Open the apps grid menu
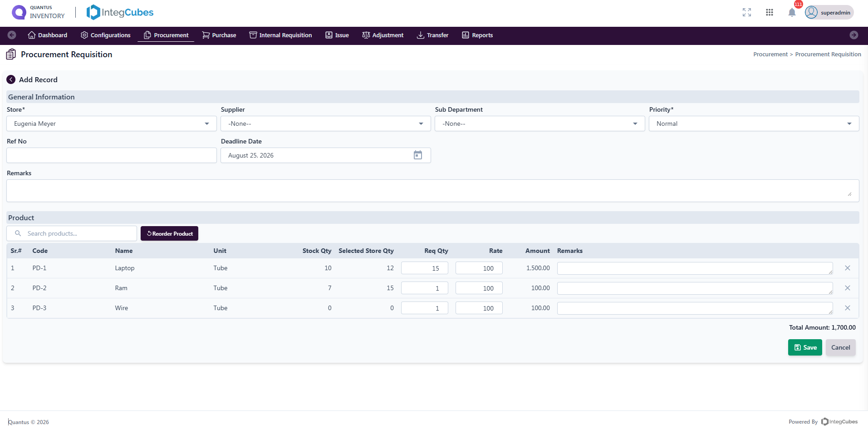This screenshot has height=430, width=868. point(770,12)
